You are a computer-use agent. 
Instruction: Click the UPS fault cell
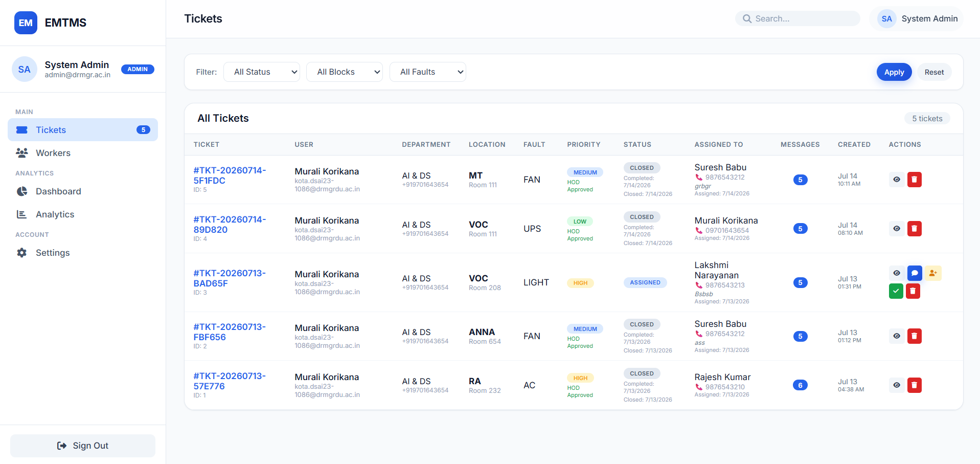pos(532,229)
